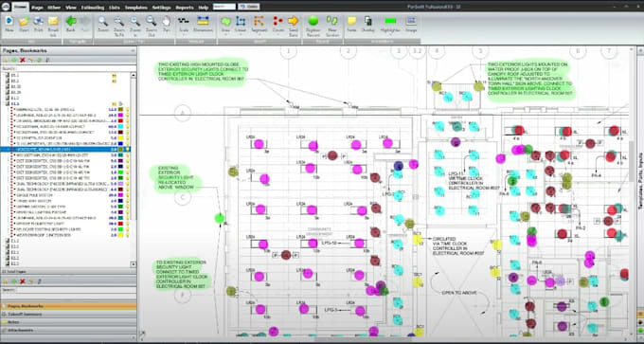
Task: Go back with the green Back arrow
Action: [x=71, y=21]
